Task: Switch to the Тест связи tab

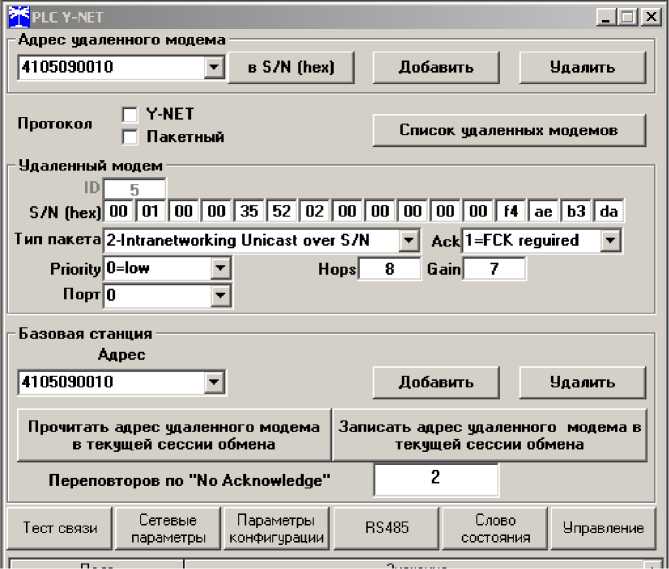Action: click(x=60, y=528)
